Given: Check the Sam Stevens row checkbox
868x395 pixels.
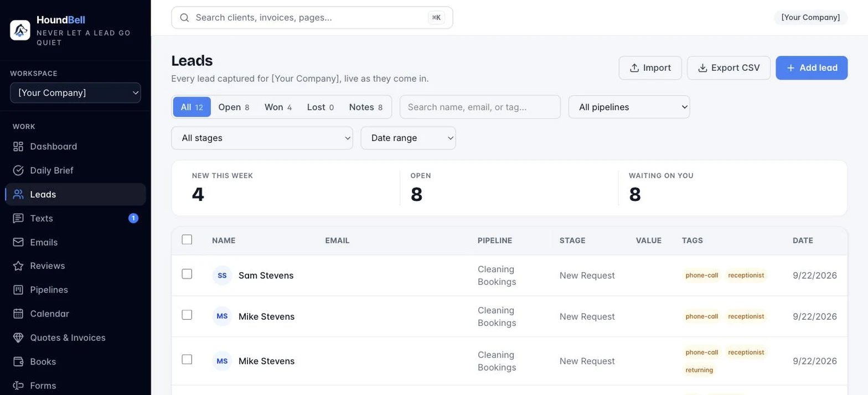Looking at the screenshot, I should pyautogui.click(x=187, y=274).
